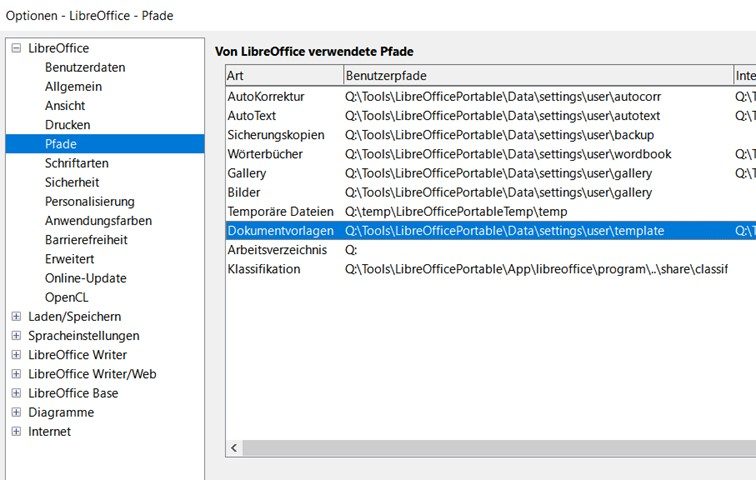Open Anwendungsfarben options page

(98, 221)
